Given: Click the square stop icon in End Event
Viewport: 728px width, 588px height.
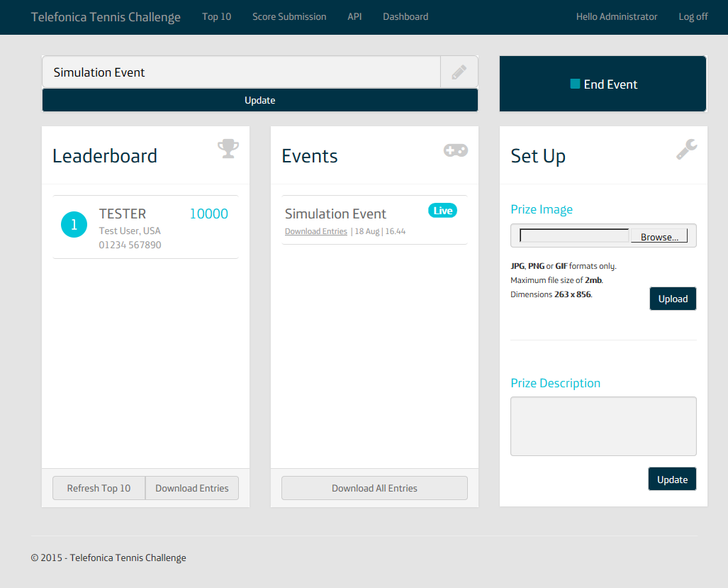Looking at the screenshot, I should (575, 84).
